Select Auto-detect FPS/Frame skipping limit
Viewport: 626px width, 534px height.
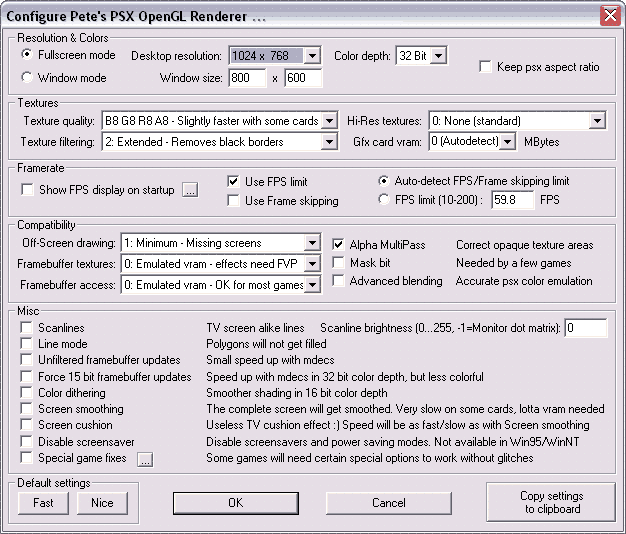tap(384, 181)
